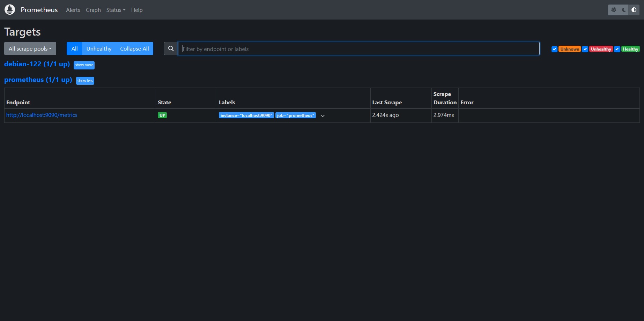Open localhost:9090/metrics endpoint link

click(x=42, y=115)
